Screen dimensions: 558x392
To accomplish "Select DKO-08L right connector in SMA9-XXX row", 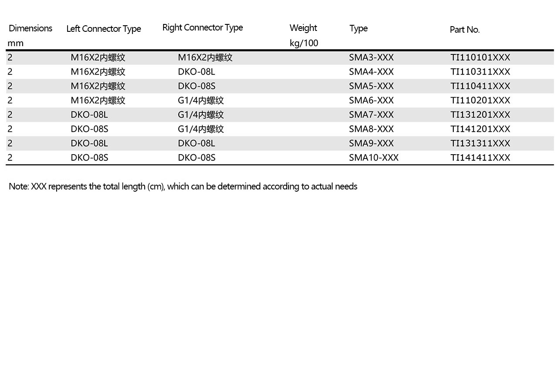I will point(197,144).
